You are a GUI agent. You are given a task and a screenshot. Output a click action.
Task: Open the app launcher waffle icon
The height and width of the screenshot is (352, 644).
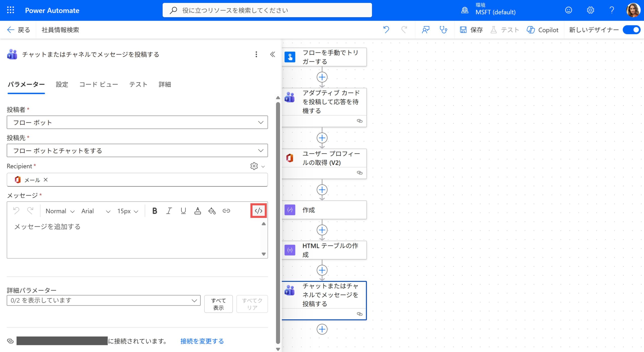pyautogui.click(x=11, y=10)
